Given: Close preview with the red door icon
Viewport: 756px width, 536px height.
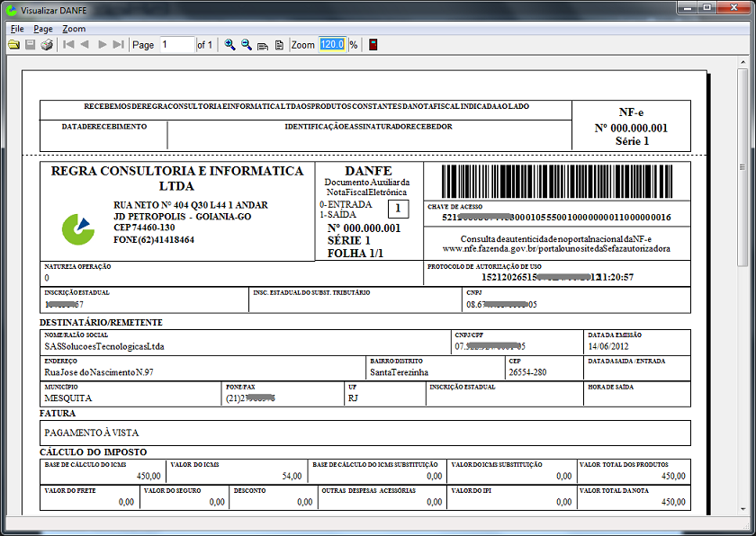Looking at the screenshot, I should point(373,45).
